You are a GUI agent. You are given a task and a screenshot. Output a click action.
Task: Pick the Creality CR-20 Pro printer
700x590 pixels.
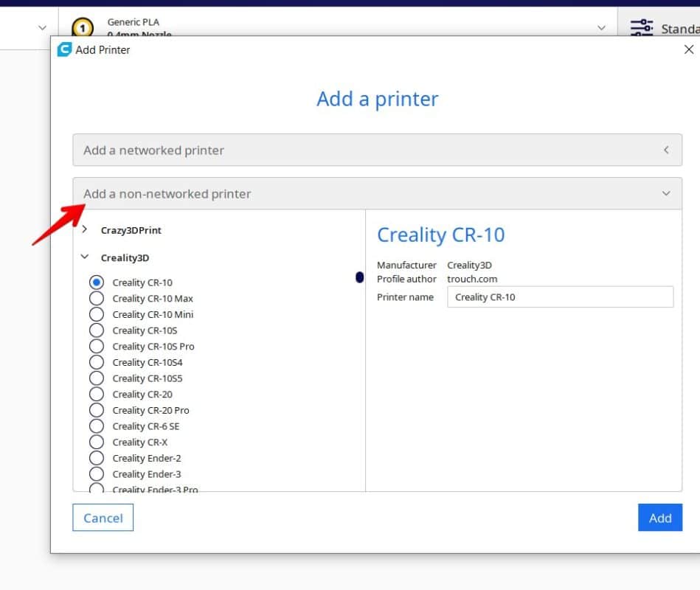pos(97,410)
